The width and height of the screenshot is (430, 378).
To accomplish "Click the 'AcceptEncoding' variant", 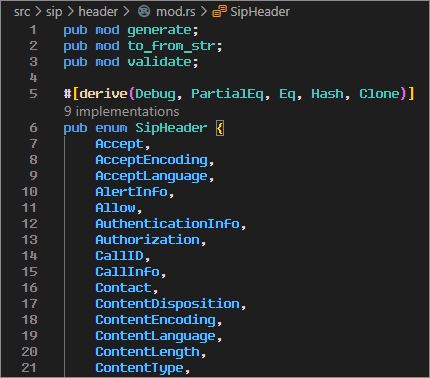I will pyautogui.click(x=151, y=160).
